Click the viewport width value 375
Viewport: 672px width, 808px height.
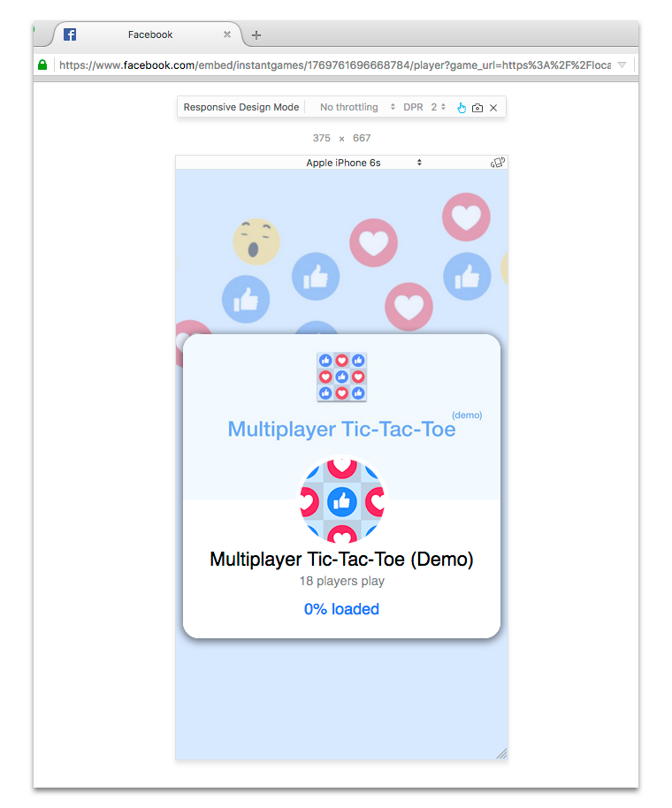click(322, 138)
